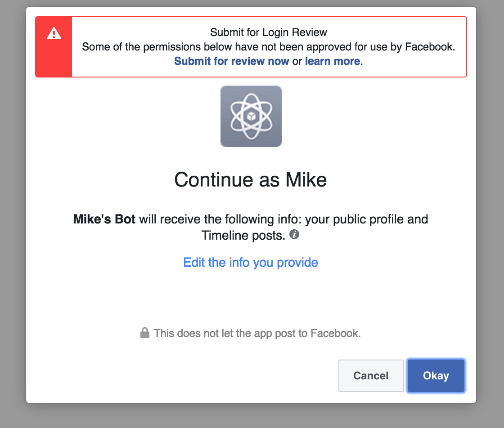Open Edit the info you provide
This screenshot has width=504, height=428.
pos(251,262)
